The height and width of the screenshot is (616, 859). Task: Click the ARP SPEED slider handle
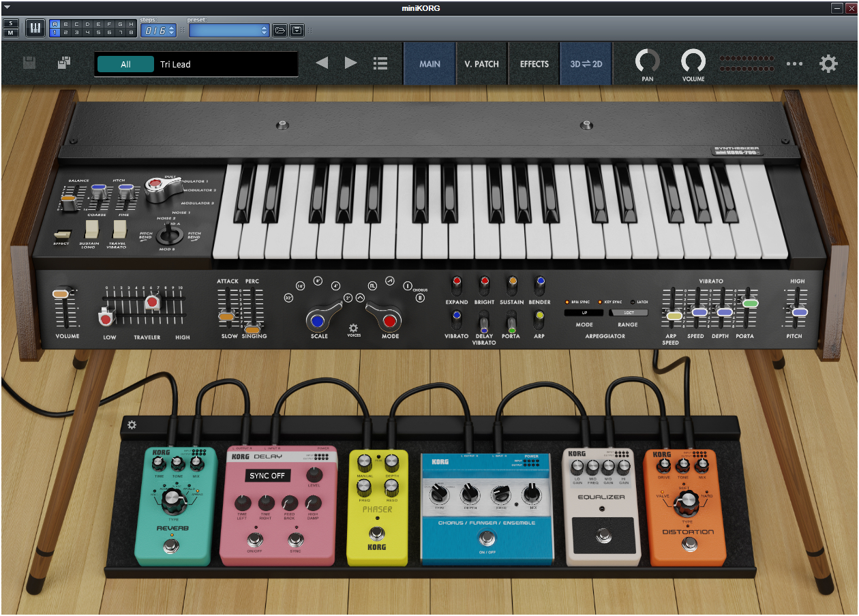tap(674, 316)
